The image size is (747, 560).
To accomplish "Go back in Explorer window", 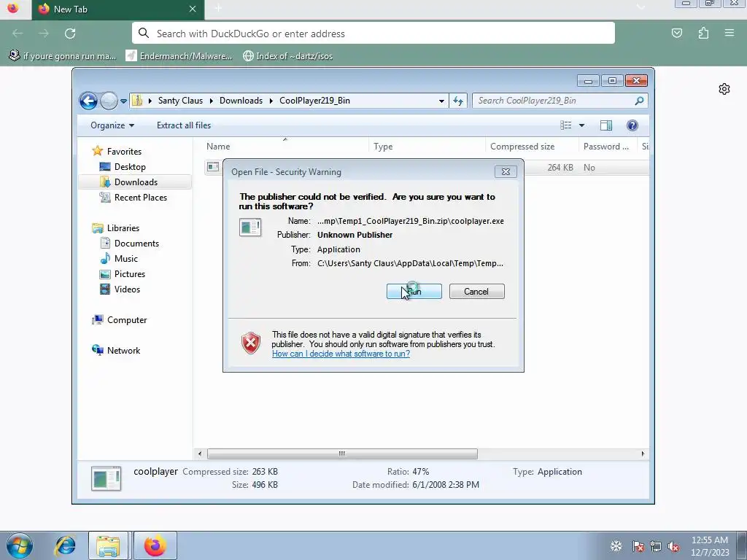I will point(88,101).
